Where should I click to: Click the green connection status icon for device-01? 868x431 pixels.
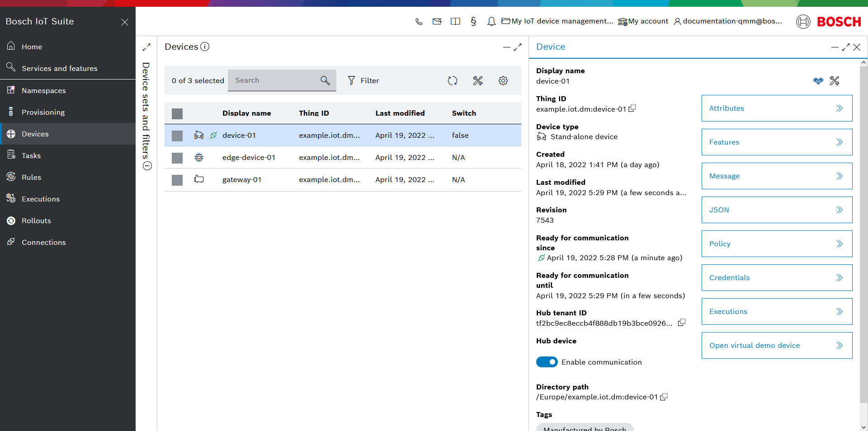(x=213, y=135)
